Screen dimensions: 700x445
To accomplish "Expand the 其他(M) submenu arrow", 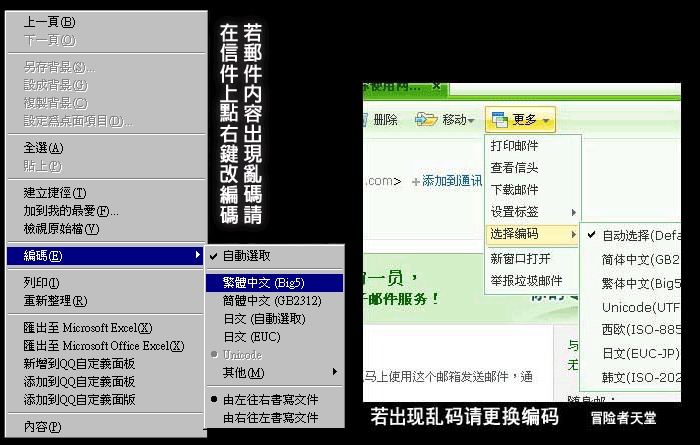I will [x=334, y=372].
